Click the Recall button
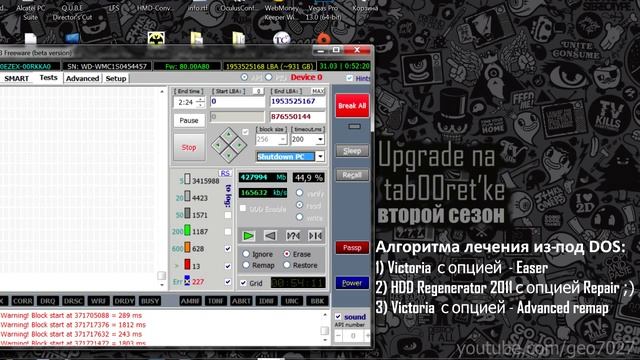 (x=352, y=175)
